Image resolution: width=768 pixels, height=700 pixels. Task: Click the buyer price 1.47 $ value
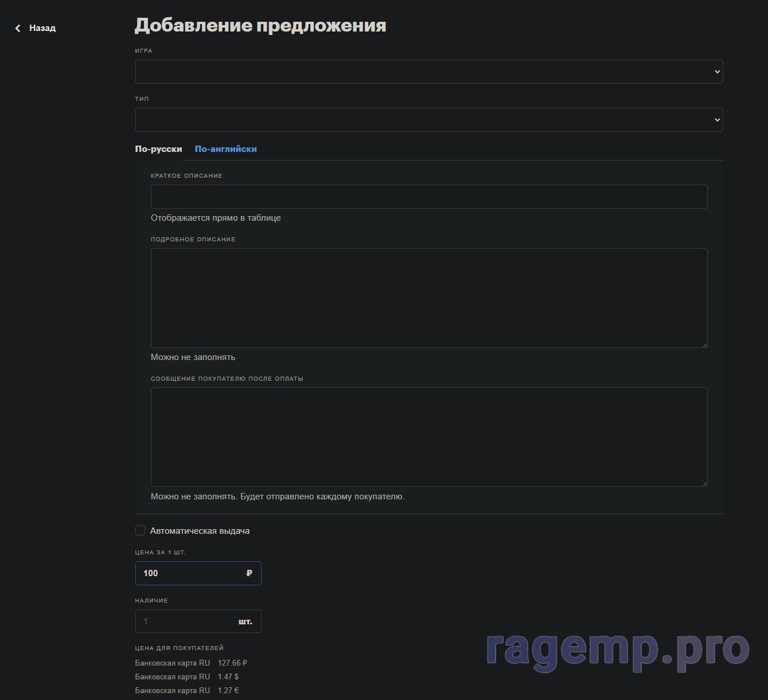click(228, 676)
